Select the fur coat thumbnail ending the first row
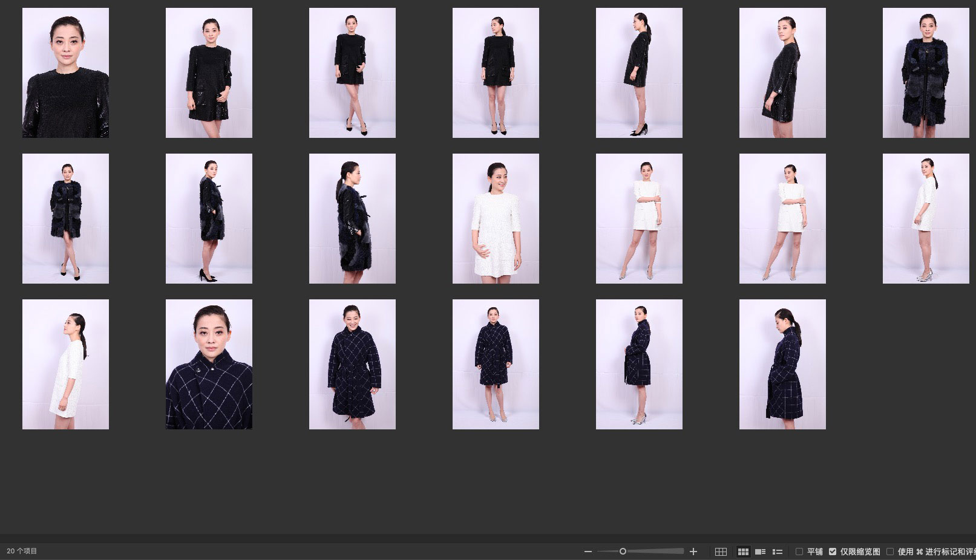 (925, 73)
